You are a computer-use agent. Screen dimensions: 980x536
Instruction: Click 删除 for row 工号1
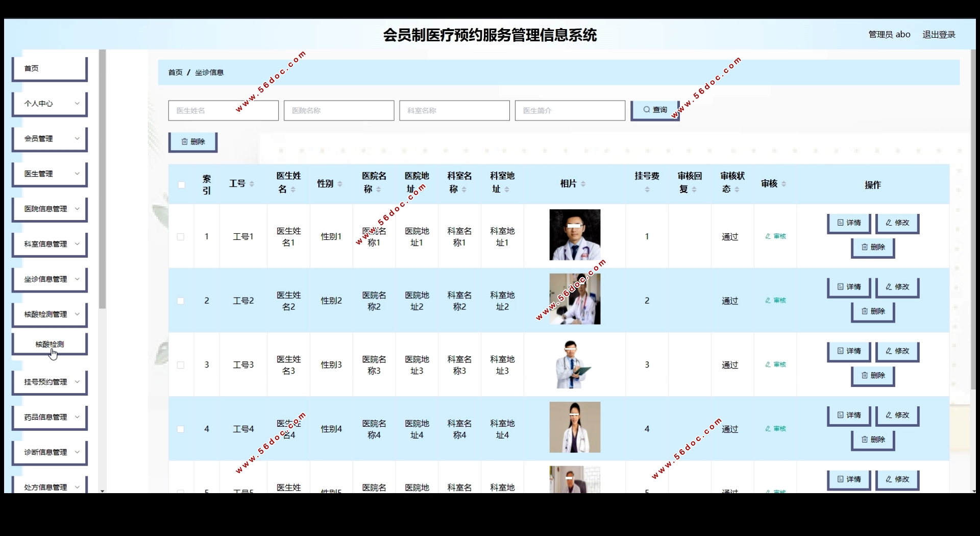click(873, 248)
